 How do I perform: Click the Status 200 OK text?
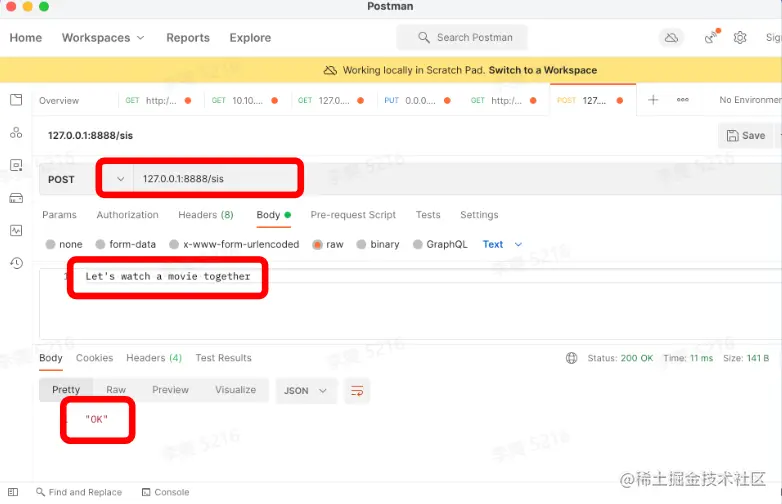coord(620,358)
